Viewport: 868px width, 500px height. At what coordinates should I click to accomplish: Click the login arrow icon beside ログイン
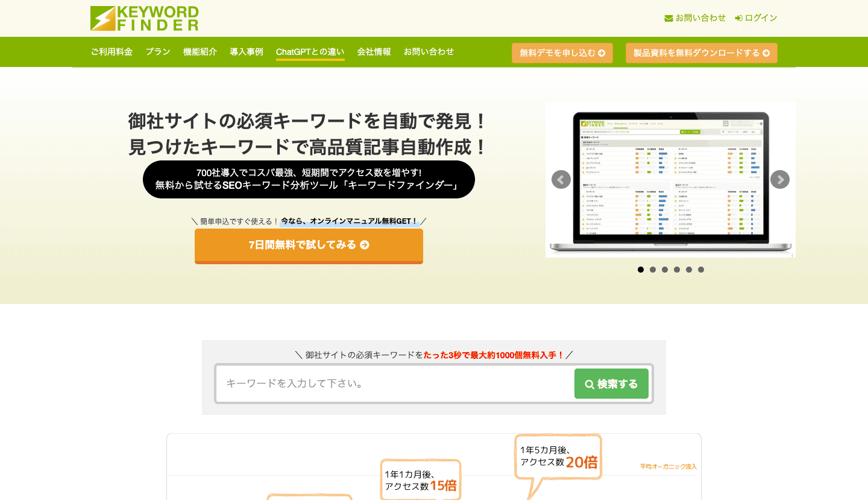738,17
